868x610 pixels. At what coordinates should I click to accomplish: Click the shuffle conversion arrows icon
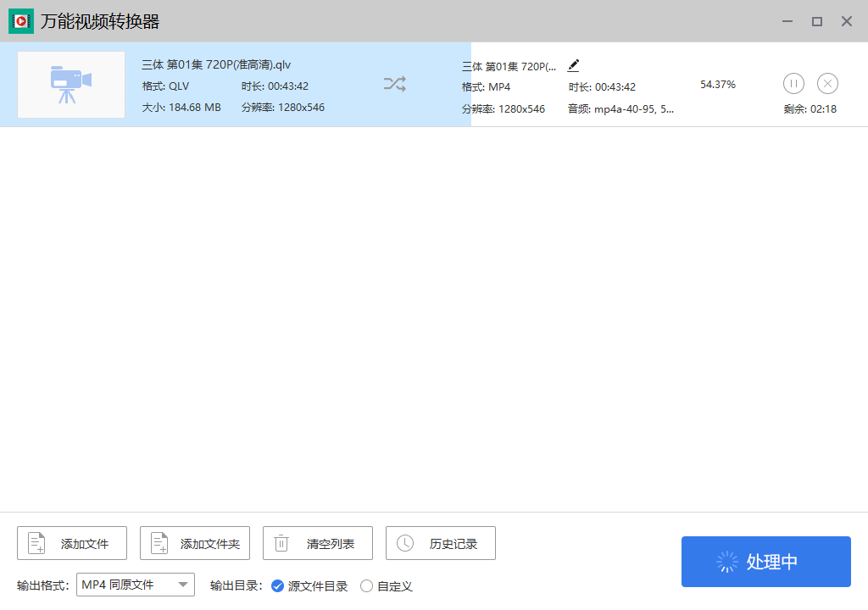click(x=394, y=83)
